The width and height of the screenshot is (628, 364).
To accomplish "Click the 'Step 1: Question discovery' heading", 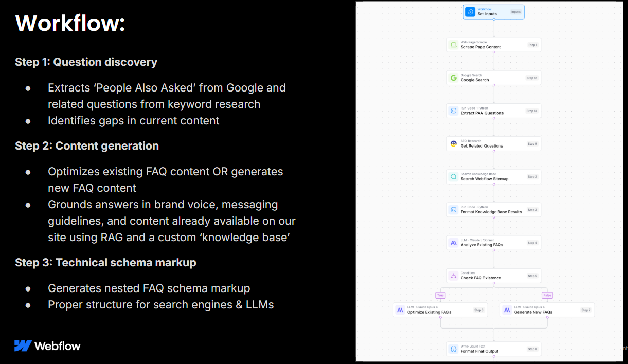I will pyautogui.click(x=86, y=62).
